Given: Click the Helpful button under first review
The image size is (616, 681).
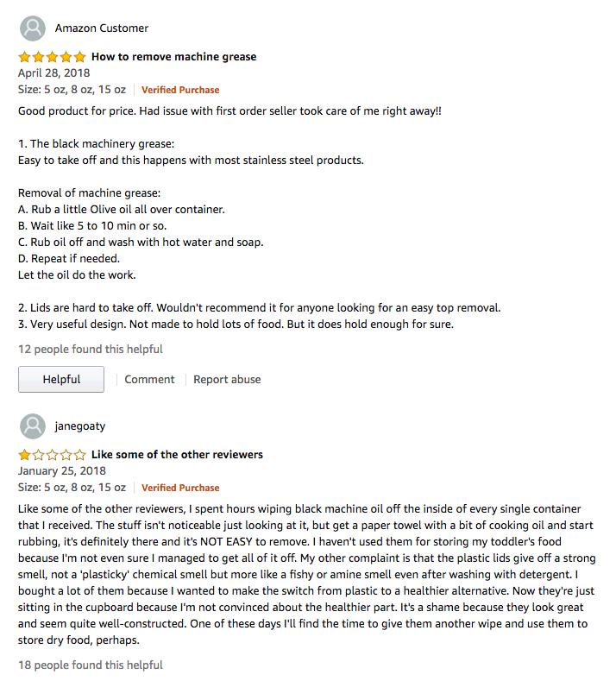Looking at the screenshot, I should (x=61, y=379).
